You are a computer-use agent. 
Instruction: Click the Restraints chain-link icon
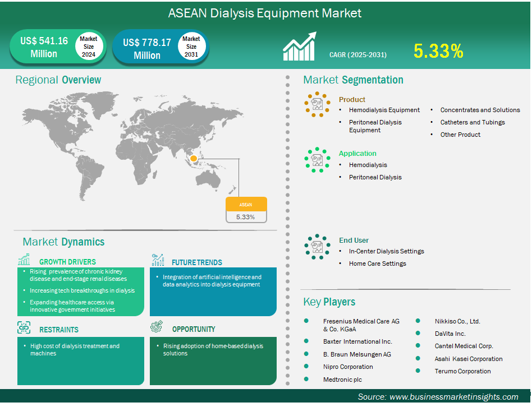tap(24, 328)
